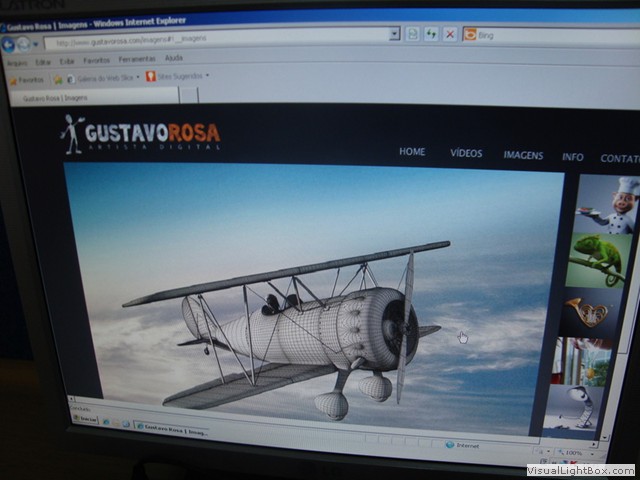Click the Stop loading red X icon
640x480 pixels.
pyautogui.click(x=449, y=34)
